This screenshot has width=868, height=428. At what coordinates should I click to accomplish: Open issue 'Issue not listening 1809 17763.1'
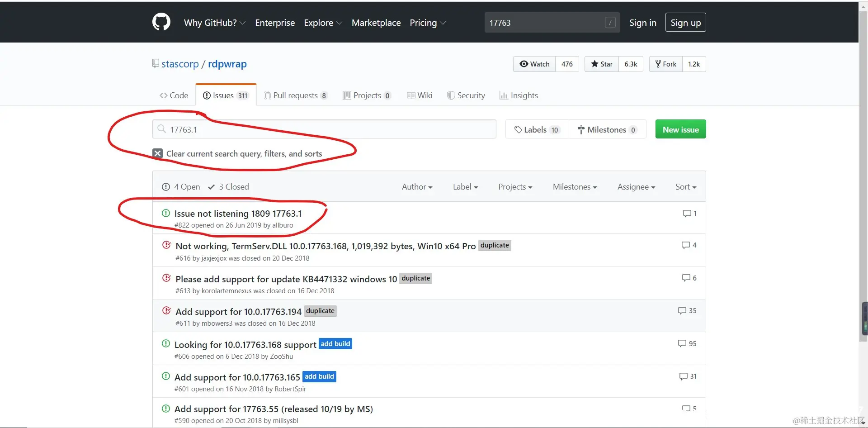tap(238, 214)
